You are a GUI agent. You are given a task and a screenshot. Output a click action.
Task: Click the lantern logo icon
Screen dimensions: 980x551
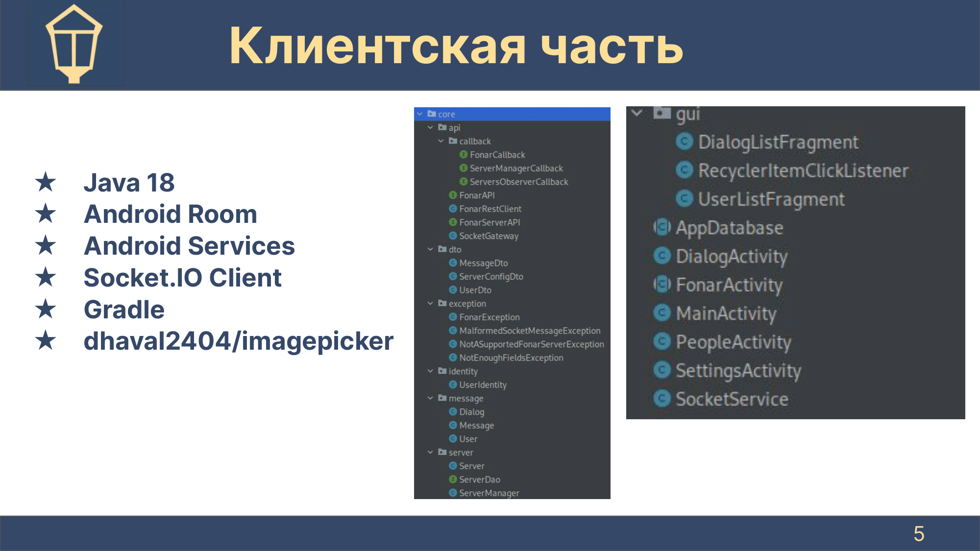[x=74, y=44]
